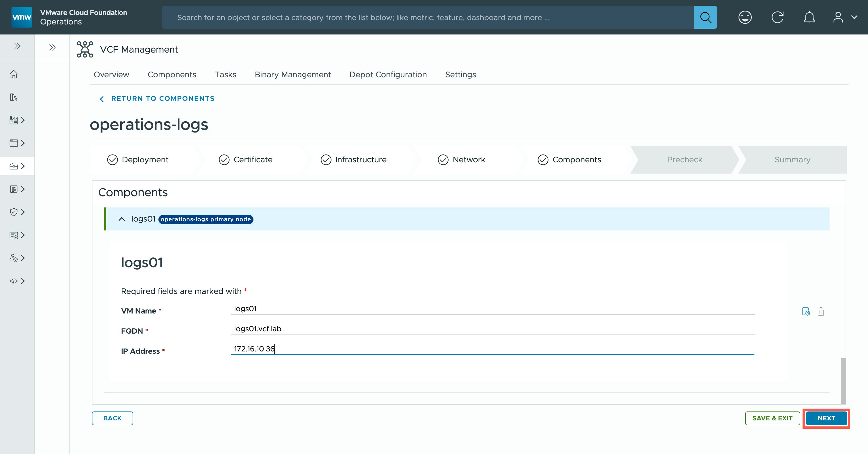Open the Depot Configuration tab
Viewport: 868px width, 454px height.
(x=388, y=74)
